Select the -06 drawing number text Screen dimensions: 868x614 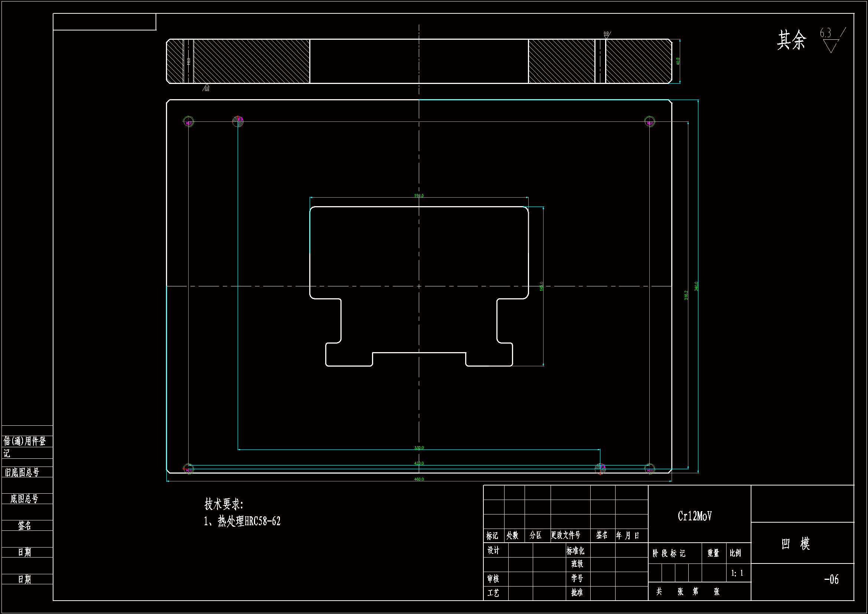[x=831, y=579]
